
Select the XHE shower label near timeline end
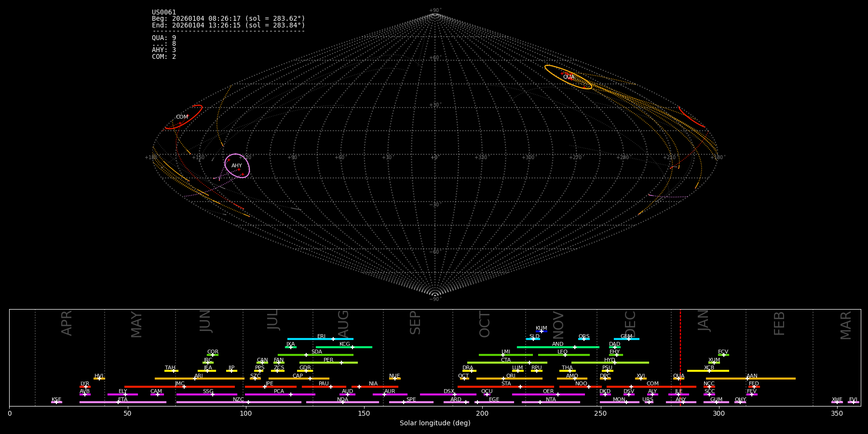pyautogui.click(x=837, y=400)
